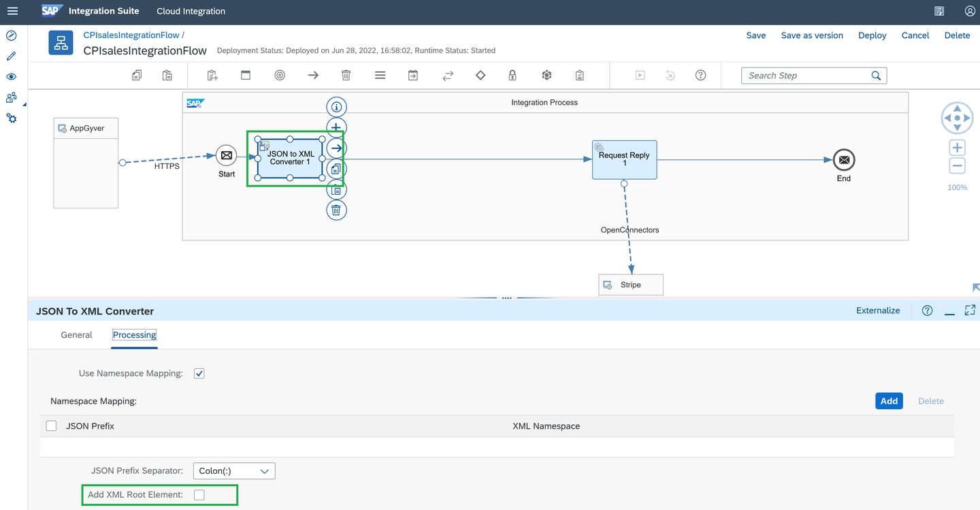The image size is (980, 510).
Task: Open the people icon in left sidebar
Action: coord(12,97)
